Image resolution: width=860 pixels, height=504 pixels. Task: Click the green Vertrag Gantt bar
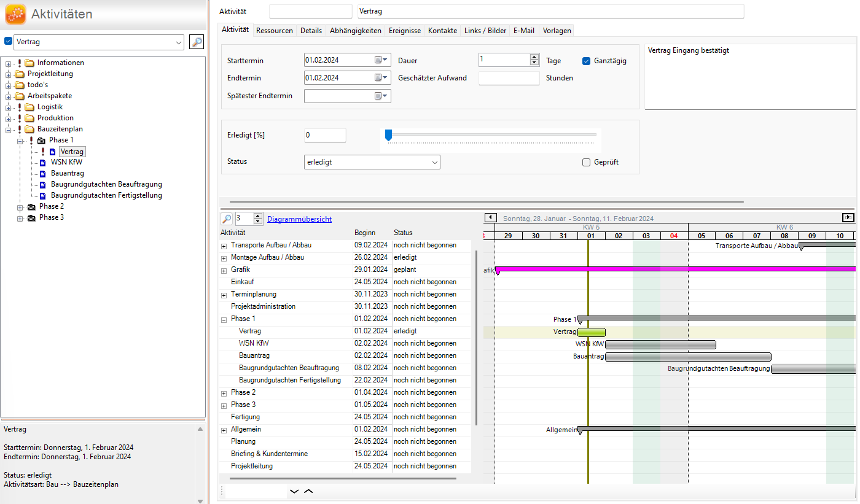tap(592, 332)
